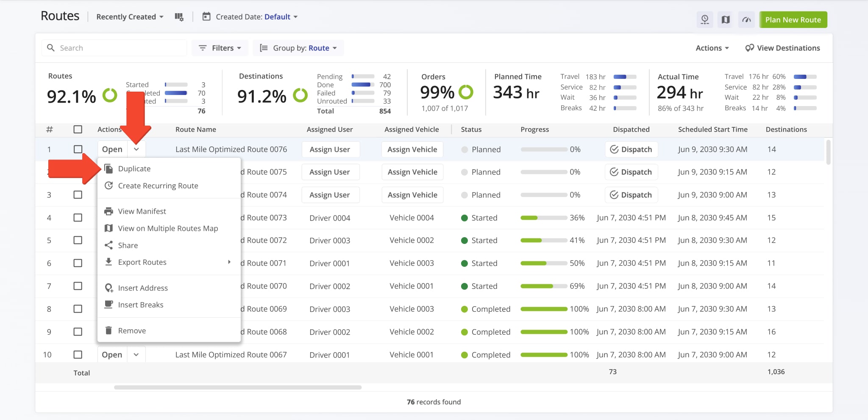Select Duplicate from the context menu

[134, 169]
